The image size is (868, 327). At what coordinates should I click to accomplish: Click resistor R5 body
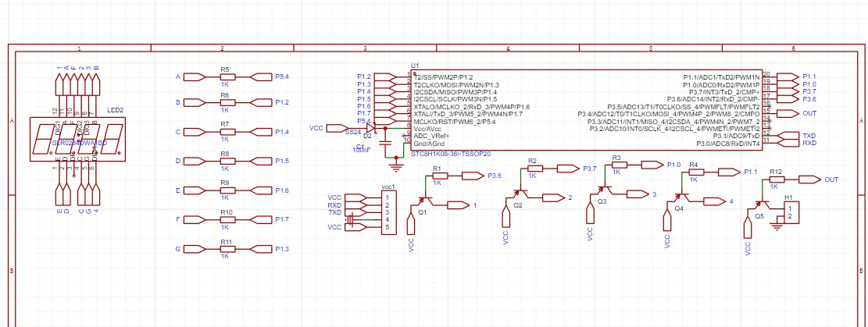click(225, 77)
